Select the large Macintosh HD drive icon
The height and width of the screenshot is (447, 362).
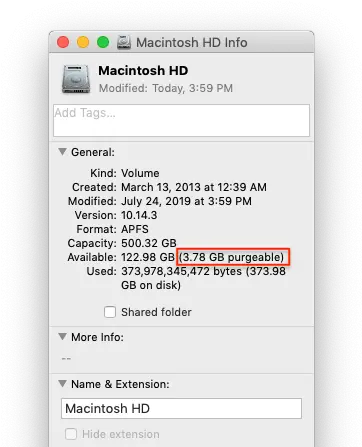tap(76, 79)
